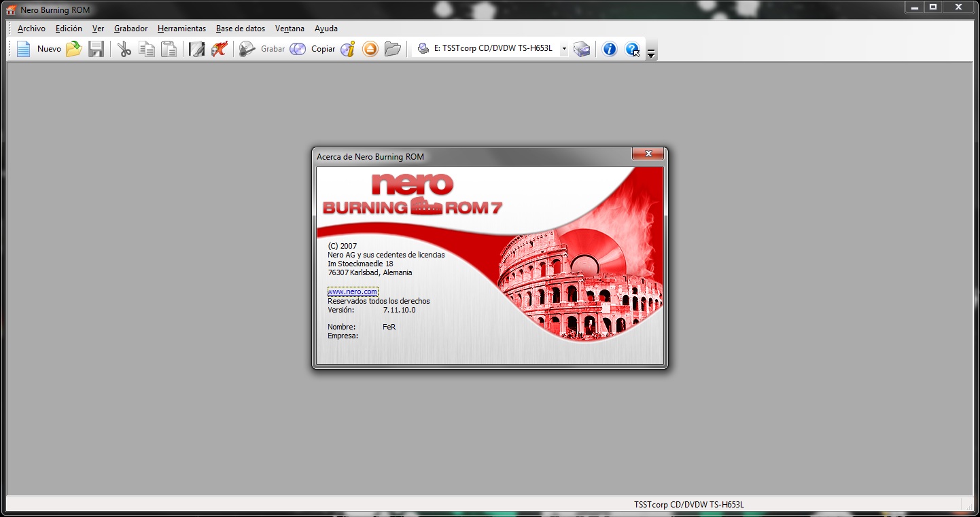This screenshot has width=980, height=517.
Task: Open compilation properties pencil icon
Action: click(x=197, y=49)
